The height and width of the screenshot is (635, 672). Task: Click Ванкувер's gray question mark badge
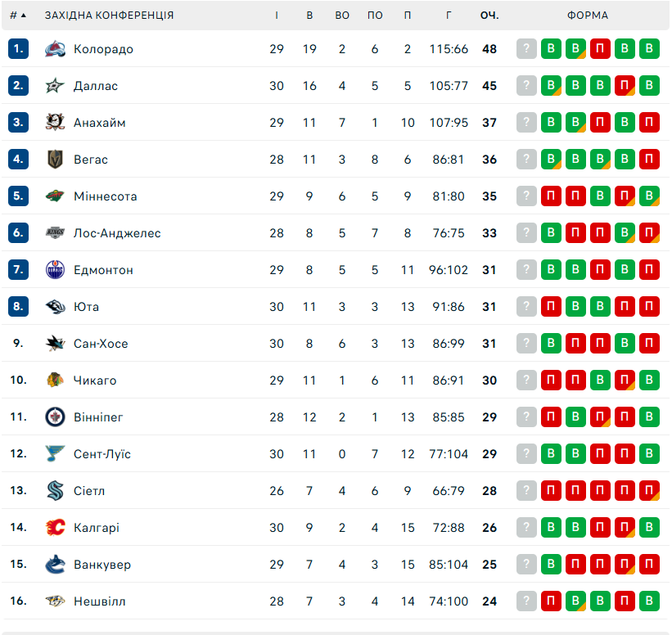click(x=526, y=565)
